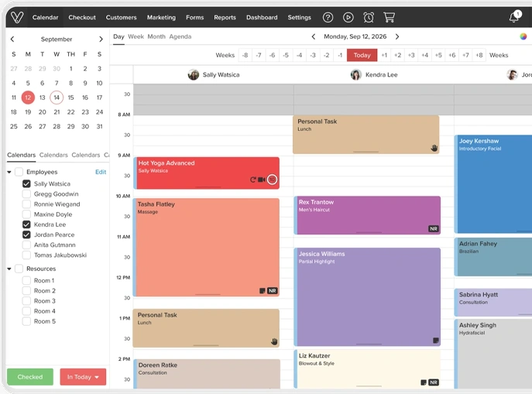Screen dimensions: 532x394
Task: Jump back one week with -1
Action: click(340, 55)
